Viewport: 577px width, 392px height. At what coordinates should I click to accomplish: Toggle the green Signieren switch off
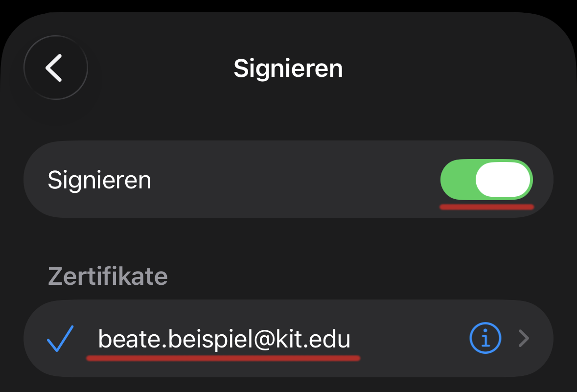tap(486, 180)
